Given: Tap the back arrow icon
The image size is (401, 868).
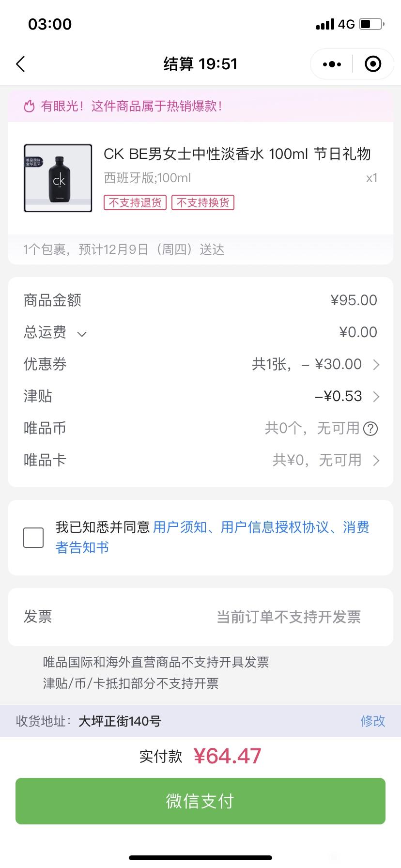Looking at the screenshot, I should 20,64.
